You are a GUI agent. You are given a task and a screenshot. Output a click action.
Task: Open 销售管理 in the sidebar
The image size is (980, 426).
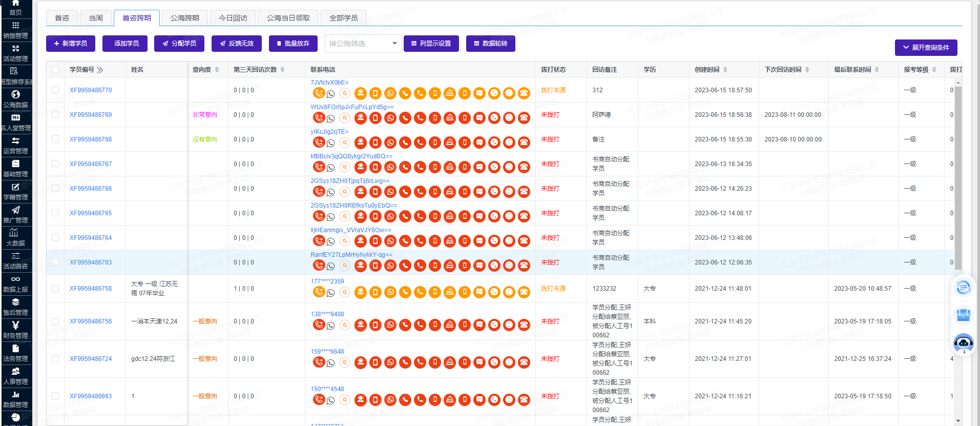(16, 31)
